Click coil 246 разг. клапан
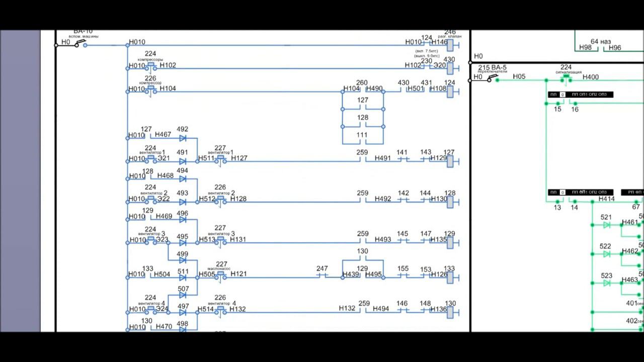This screenshot has width=644, height=362. pos(450,45)
